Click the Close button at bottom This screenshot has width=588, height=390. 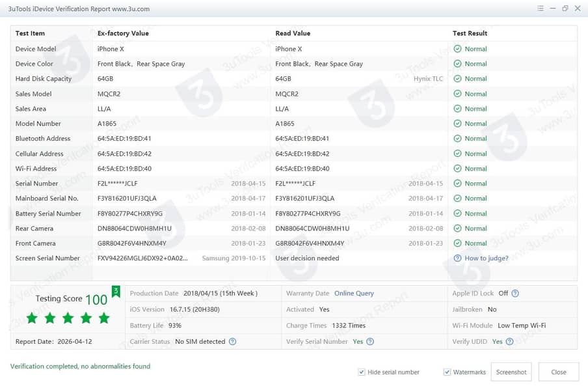(559, 372)
